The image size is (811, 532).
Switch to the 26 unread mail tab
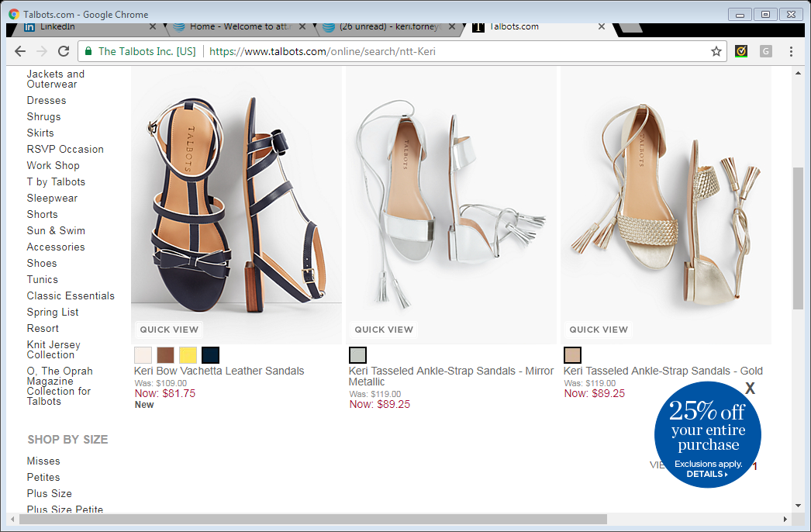coord(389,27)
